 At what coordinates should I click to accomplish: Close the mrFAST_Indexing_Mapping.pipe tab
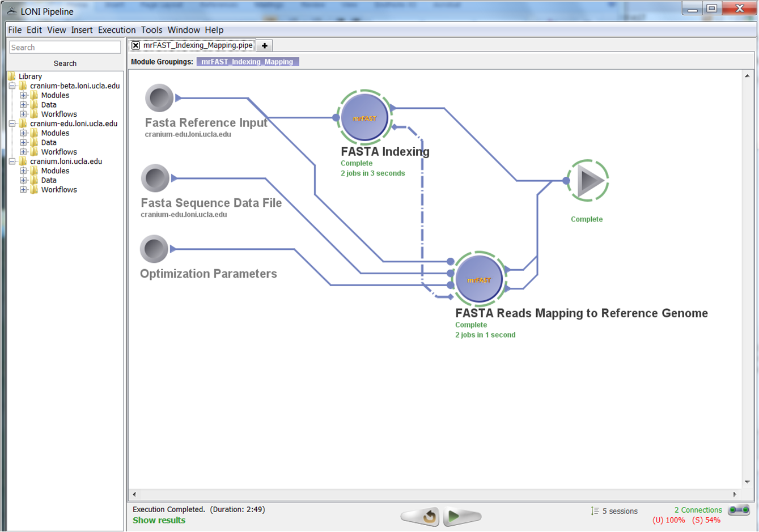point(135,45)
